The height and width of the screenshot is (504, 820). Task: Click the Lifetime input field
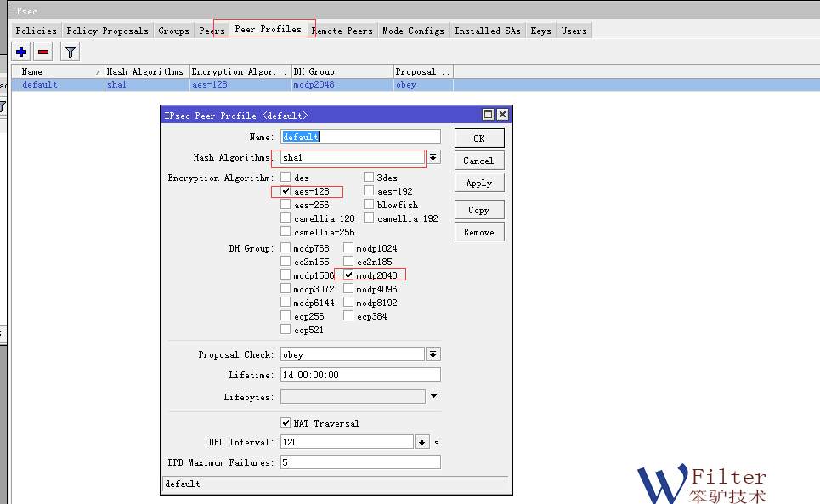pyautogui.click(x=360, y=375)
